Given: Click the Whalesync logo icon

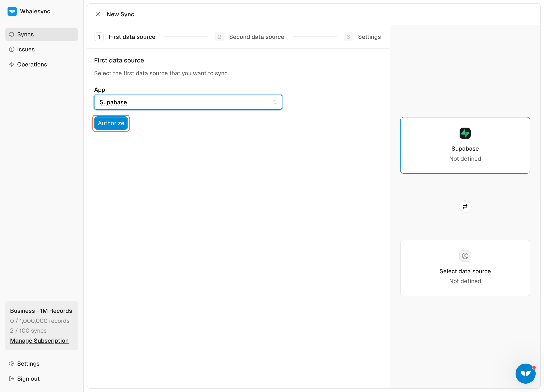Looking at the screenshot, I should coord(12,11).
